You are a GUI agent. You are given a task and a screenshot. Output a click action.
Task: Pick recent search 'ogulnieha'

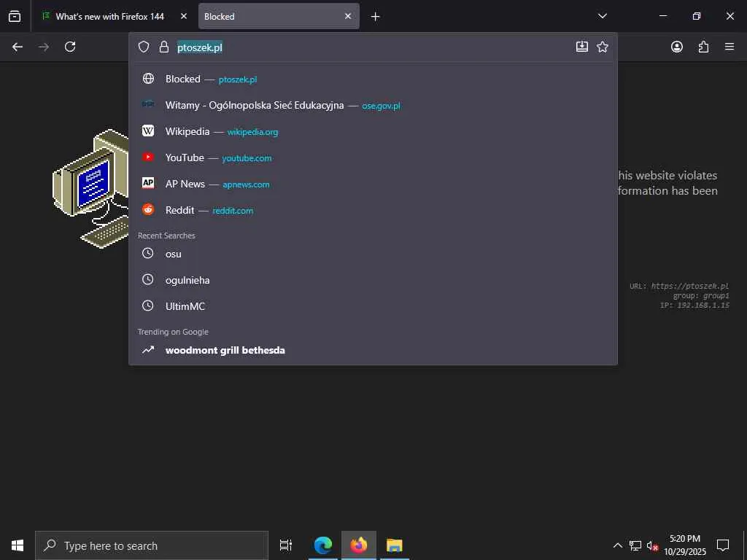pos(373,280)
